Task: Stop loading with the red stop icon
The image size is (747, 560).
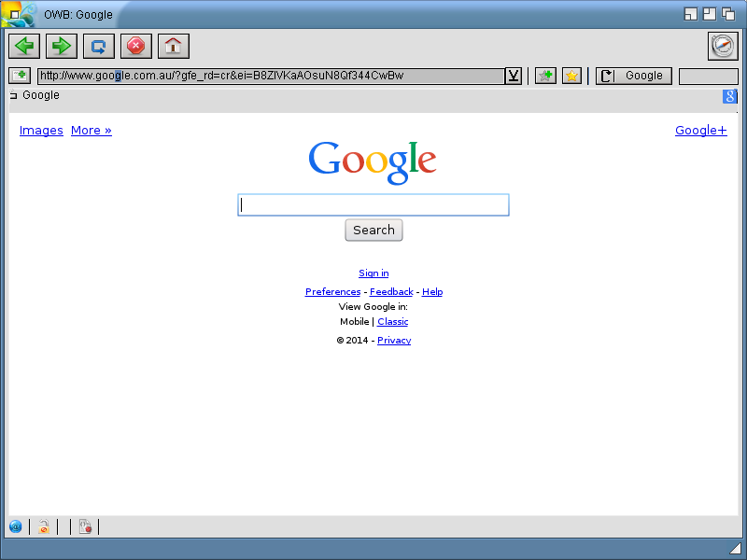Action: click(136, 46)
